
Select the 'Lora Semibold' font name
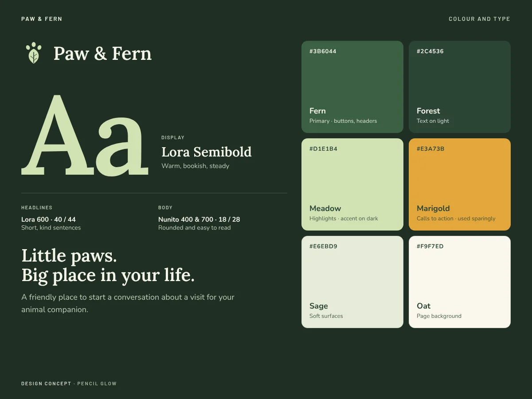(x=207, y=152)
